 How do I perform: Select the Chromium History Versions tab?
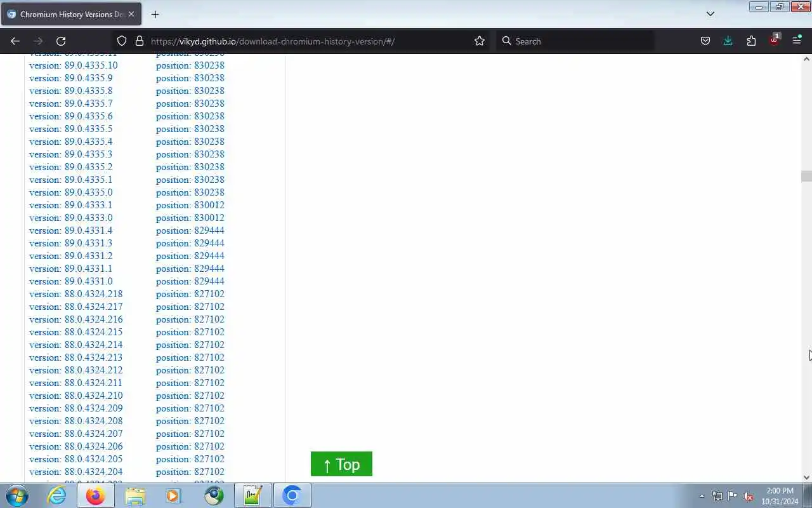pos(71,14)
